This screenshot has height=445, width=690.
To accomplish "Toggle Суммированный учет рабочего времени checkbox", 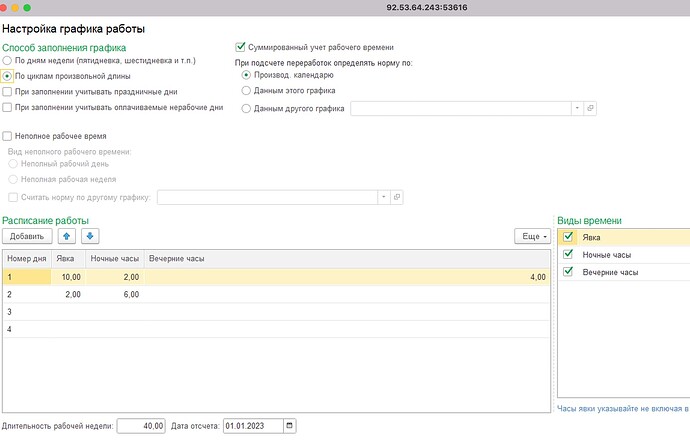I will [x=240, y=47].
